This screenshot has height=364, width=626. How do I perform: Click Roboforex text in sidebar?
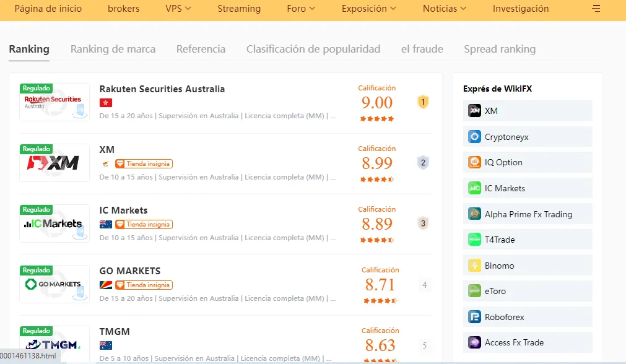pos(505,317)
